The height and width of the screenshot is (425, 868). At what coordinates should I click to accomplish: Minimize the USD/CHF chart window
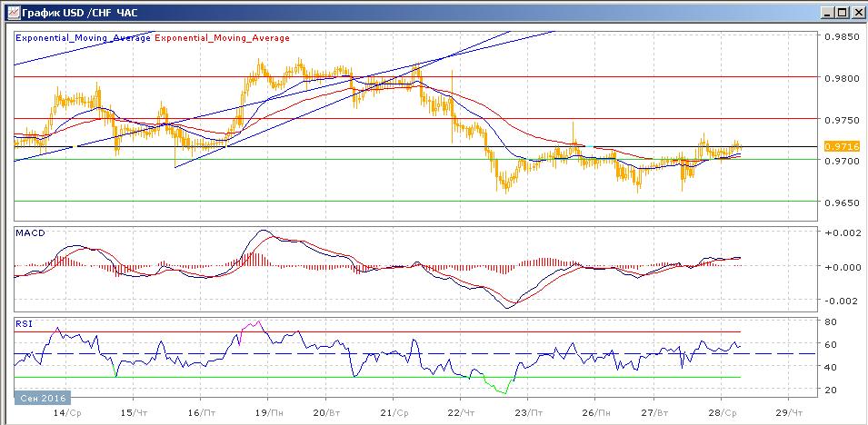point(825,12)
